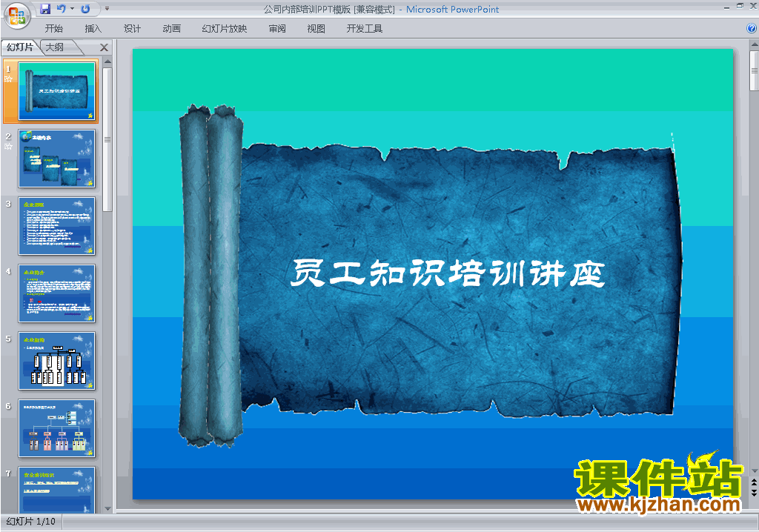Screen dimensions: 759x532
Task: Click the 幻灯片 1/10 status bar indicator
Action: [x=31, y=522]
